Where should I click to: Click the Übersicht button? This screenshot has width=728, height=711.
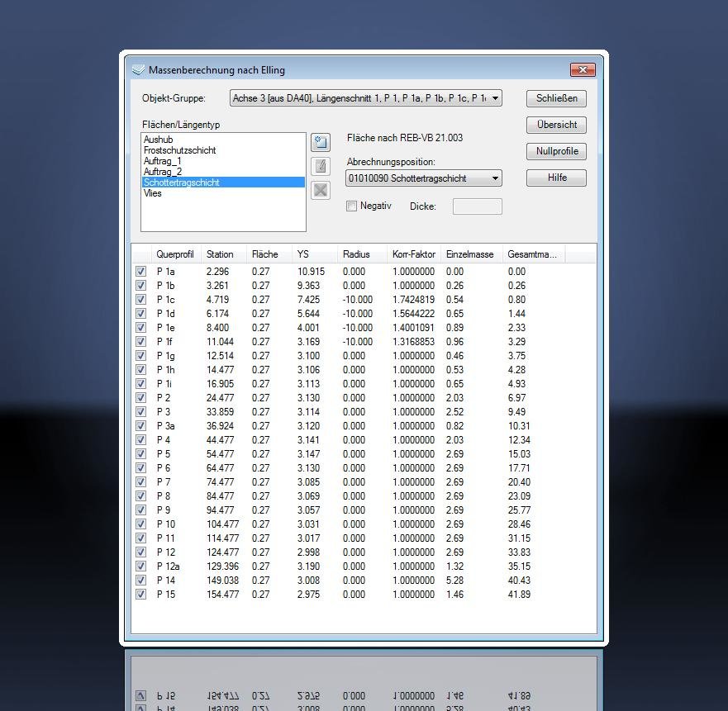[556, 125]
